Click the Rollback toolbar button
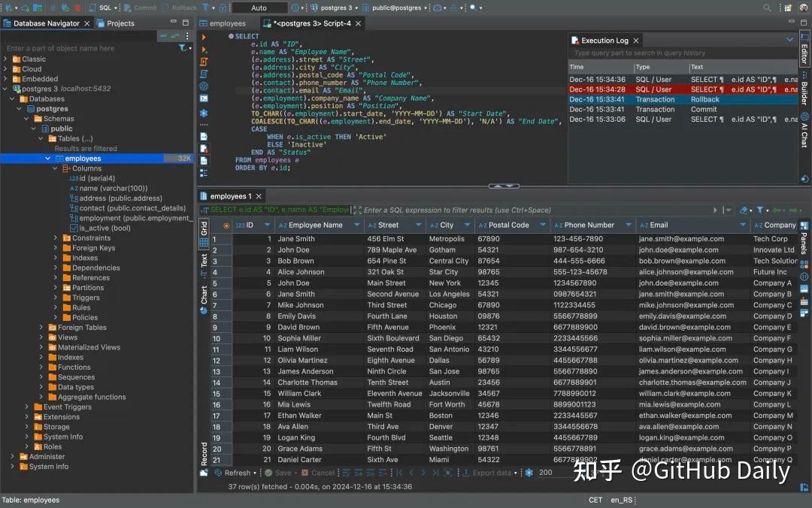This screenshot has width=812, height=508. point(180,8)
